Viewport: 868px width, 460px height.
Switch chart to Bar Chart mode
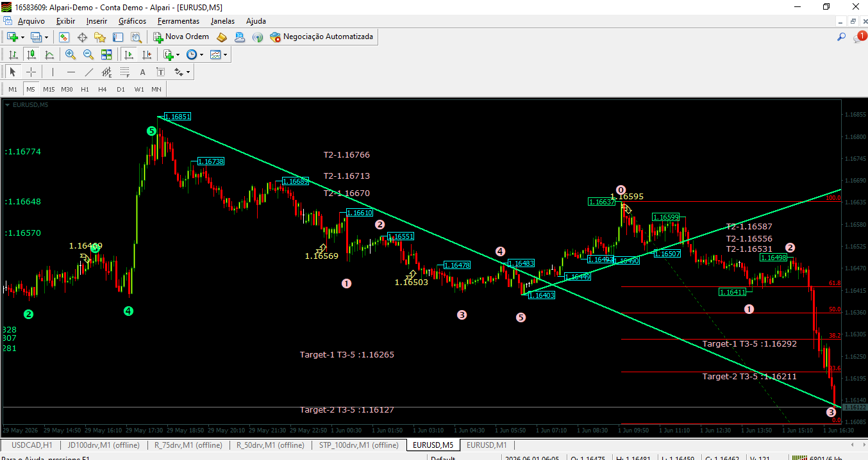point(13,54)
